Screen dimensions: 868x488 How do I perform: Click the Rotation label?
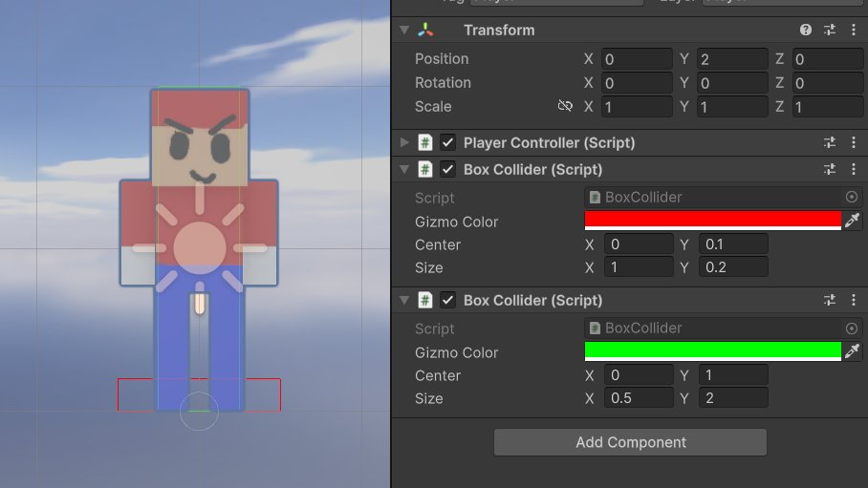tap(443, 82)
